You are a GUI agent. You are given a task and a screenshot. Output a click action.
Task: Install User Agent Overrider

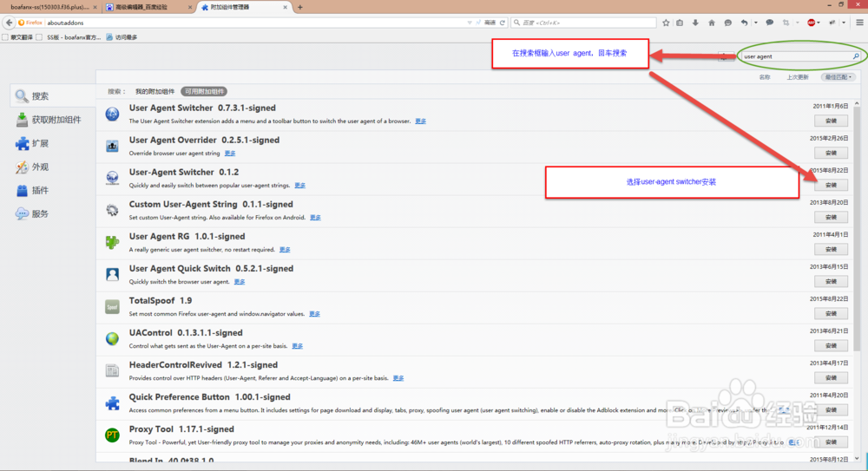831,153
